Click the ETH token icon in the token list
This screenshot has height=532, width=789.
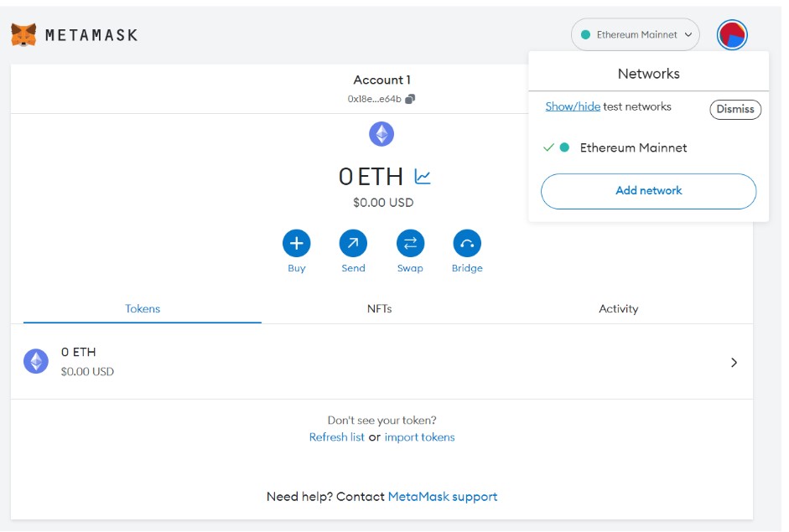(36, 362)
